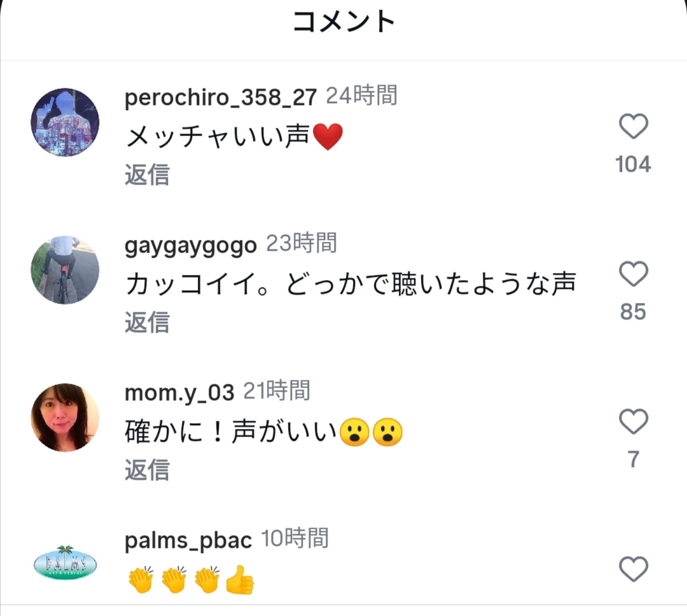This screenshot has width=687, height=616.
Task: Tap the heart on gaygaygogo's comment
Action: coord(633,274)
